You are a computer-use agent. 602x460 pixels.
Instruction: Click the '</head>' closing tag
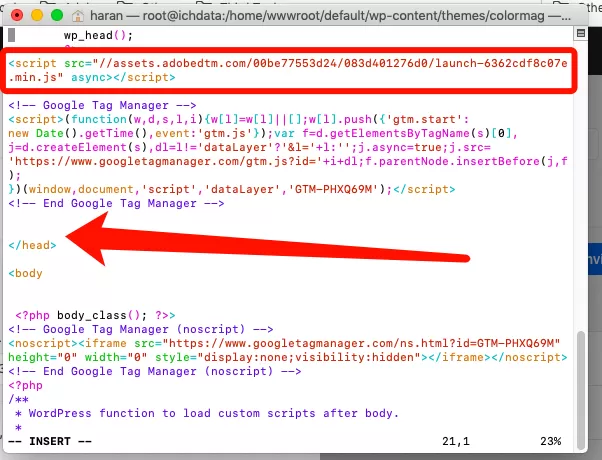pos(32,245)
